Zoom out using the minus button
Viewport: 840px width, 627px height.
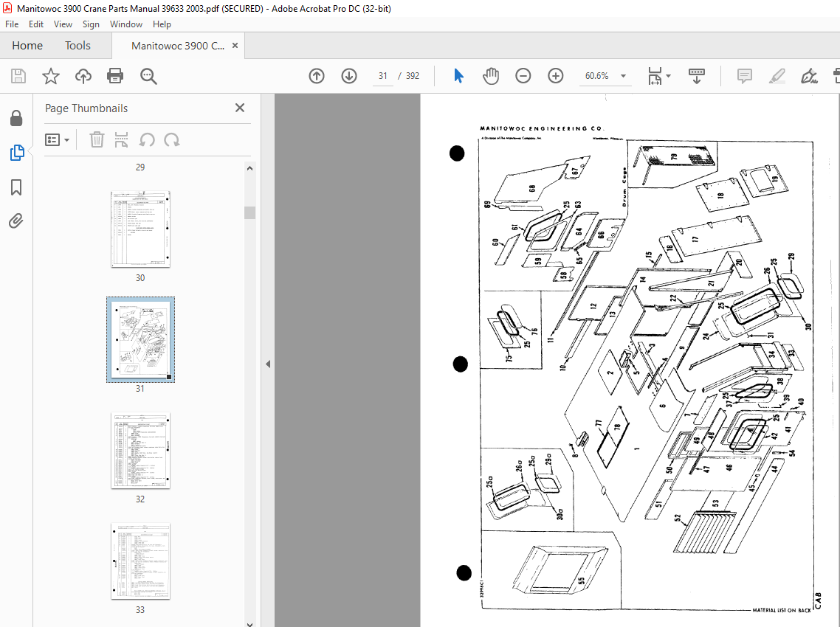pos(523,76)
